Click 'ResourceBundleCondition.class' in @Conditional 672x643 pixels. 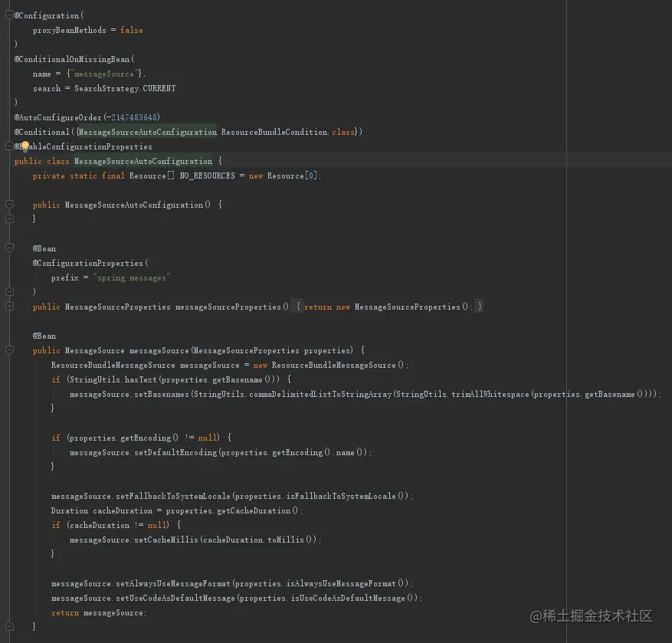click(x=288, y=132)
